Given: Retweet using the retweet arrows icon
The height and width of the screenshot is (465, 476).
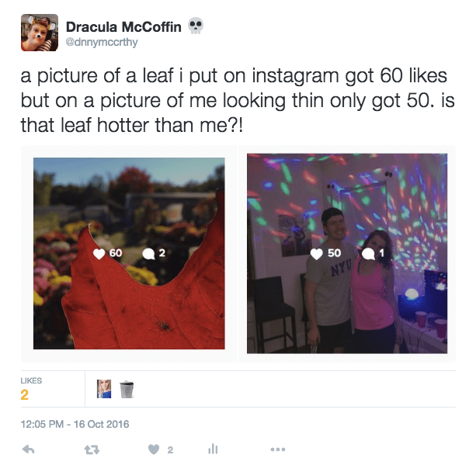Looking at the screenshot, I should point(92,449).
